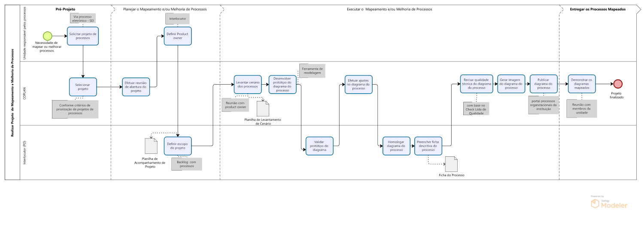644x232 pixels.
Task: Click the Via processo eletrônico - SEI annotation
Action: [83, 18]
